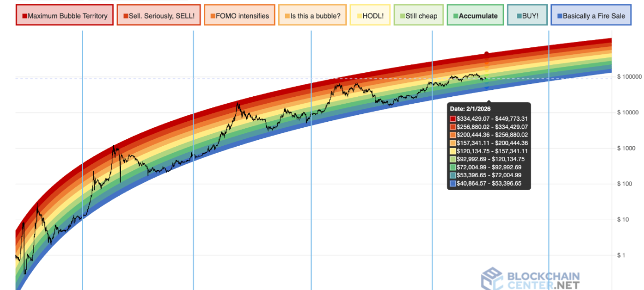644x290 pixels.
Task: Click the $334,429.07 - $449,773.31 tooltip row
Action: 488,119
